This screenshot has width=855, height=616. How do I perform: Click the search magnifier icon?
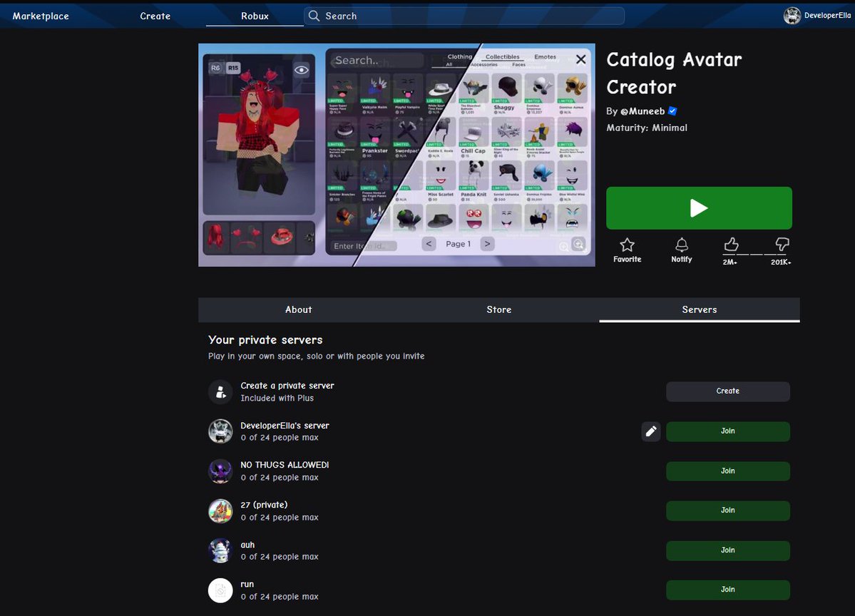point(314,16)
